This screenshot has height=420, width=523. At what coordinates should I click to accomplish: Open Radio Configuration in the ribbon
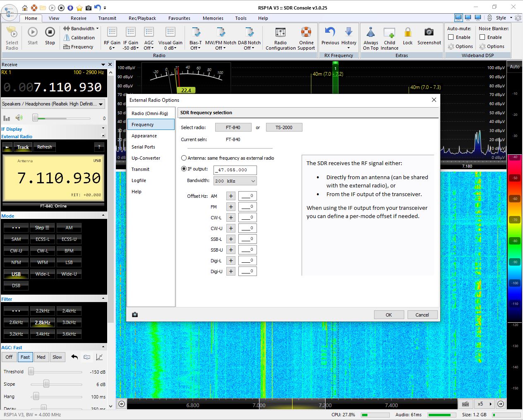(x=280, y=33)
